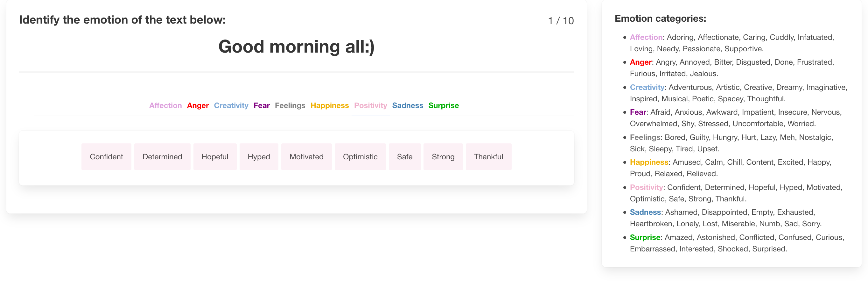Open the Anger emotion tab
Screen dimensions: 868x304
pyautogui.click(x=198, y=105)
